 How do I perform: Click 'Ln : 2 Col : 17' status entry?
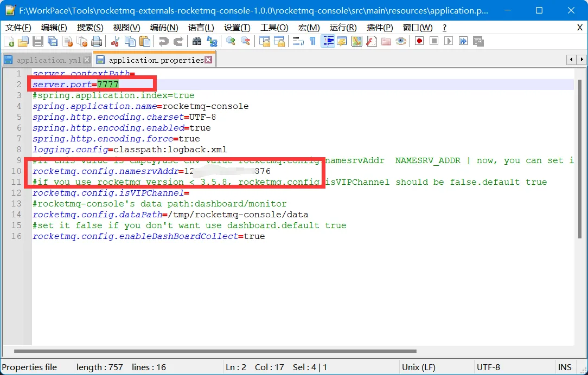[254, 367]
